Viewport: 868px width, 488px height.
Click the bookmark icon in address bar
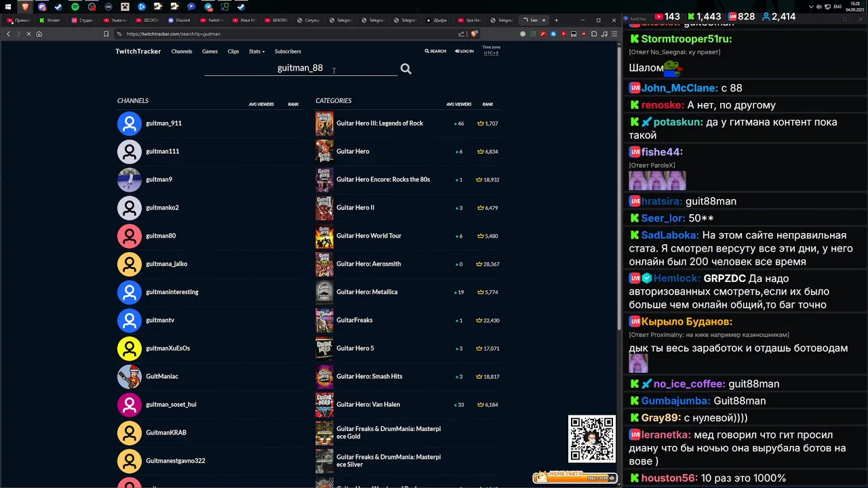click(106, 34)
